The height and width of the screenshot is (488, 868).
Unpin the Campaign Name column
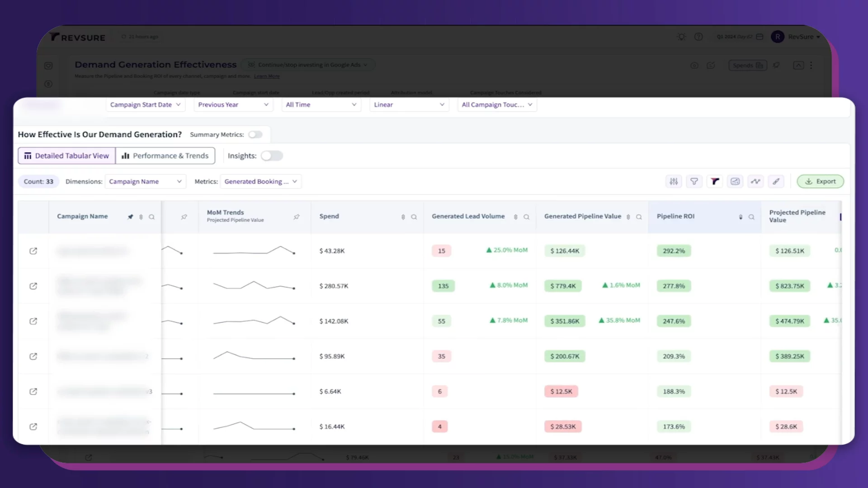[x=130, y=217]
